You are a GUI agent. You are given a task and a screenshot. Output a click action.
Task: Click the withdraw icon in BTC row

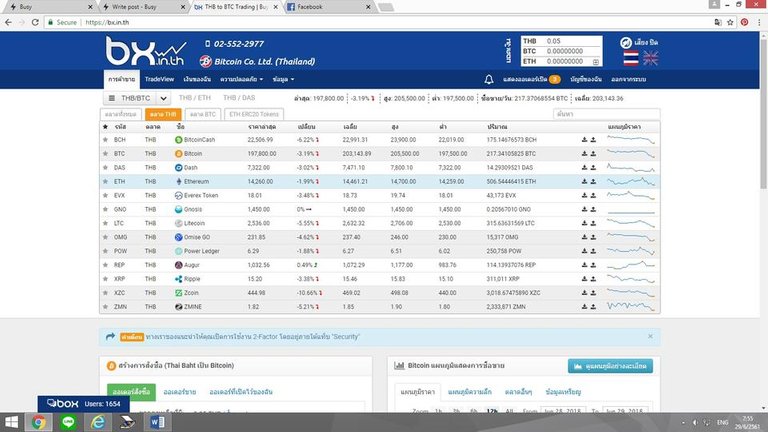tap(593, 153)
